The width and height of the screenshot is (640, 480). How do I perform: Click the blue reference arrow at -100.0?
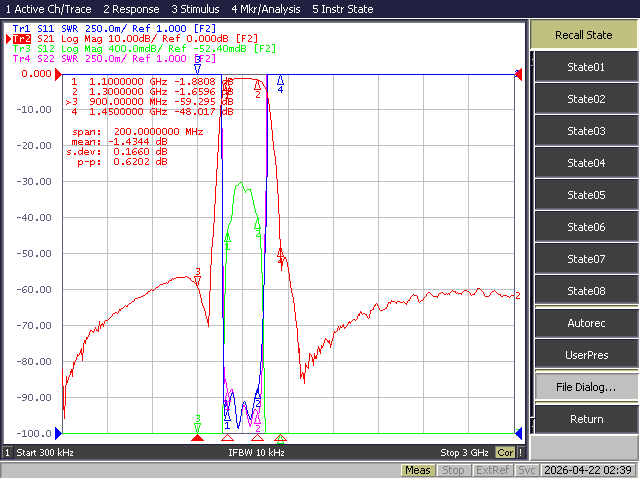[x=58, y=433]
